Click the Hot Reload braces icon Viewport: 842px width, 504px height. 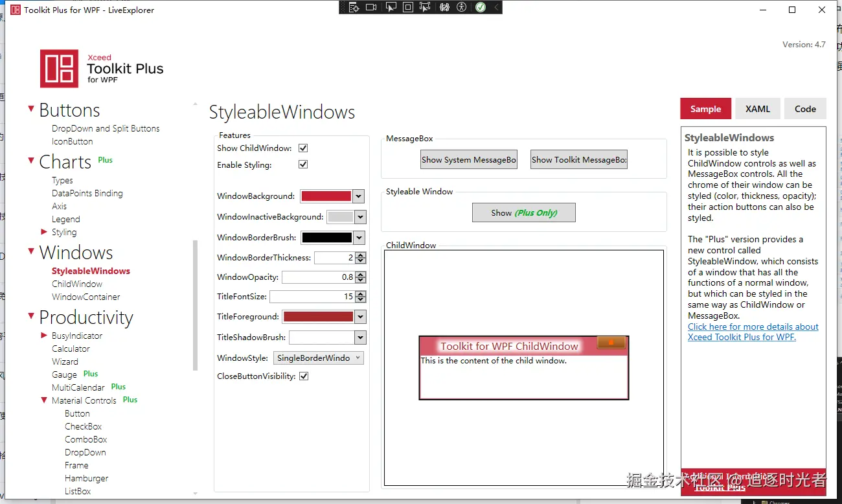pyautogui.click(x=444, y=7)
